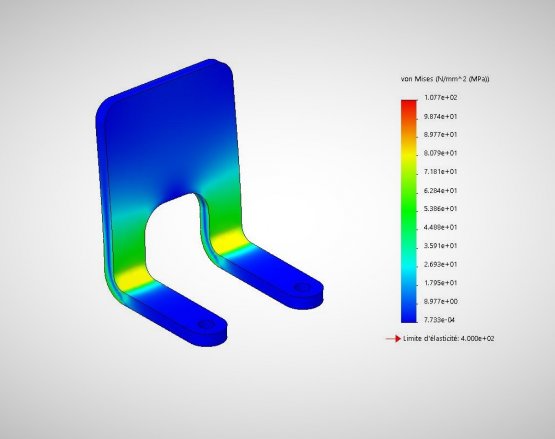Select legend value 4.488e+01

[x=441, y=227]
